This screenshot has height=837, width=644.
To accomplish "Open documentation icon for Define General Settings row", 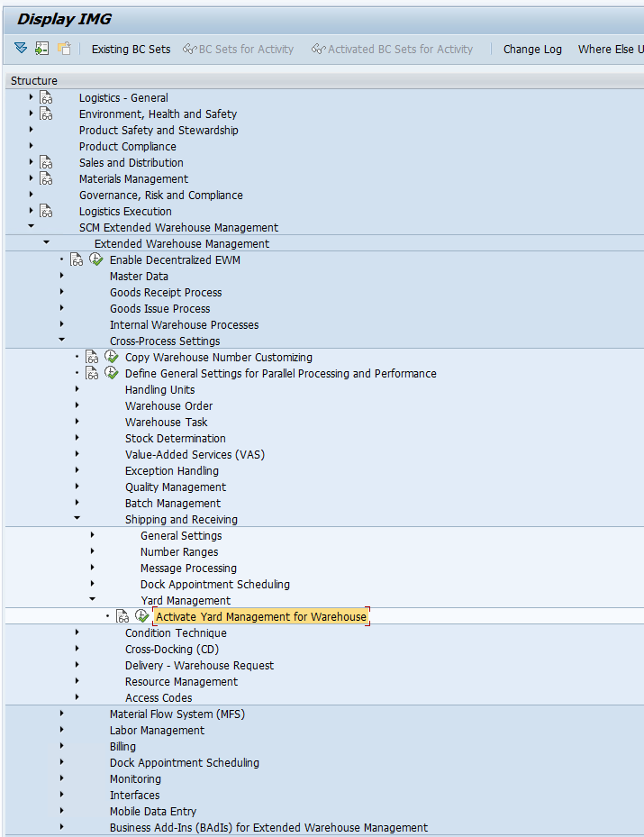I will coord(92,373).
